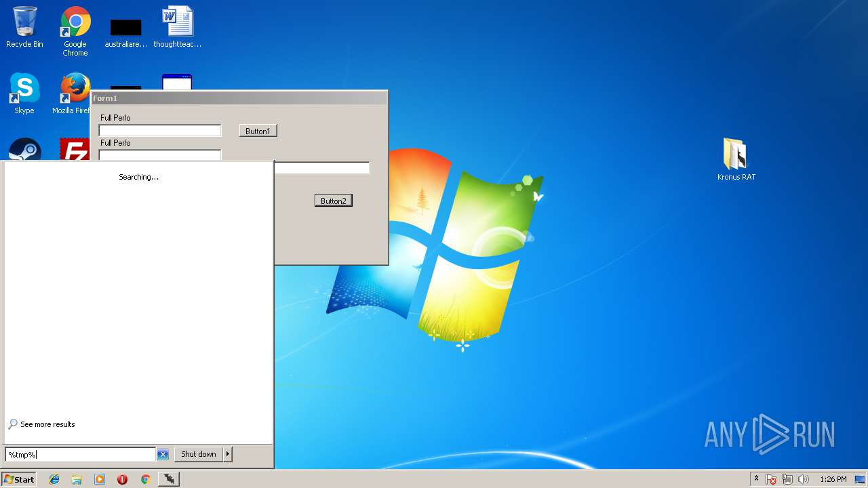Click Button1 in Form1

(x=258, y=131)
